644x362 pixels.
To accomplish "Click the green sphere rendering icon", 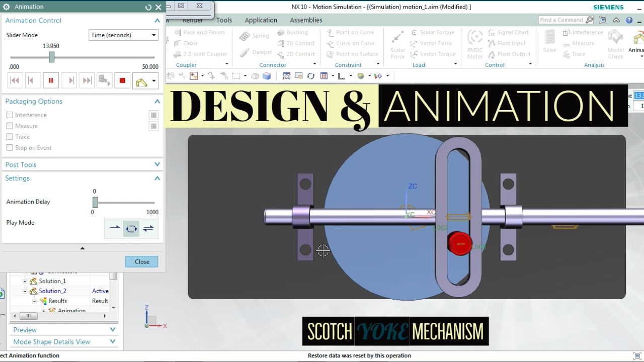I will (x=361, y=76).
